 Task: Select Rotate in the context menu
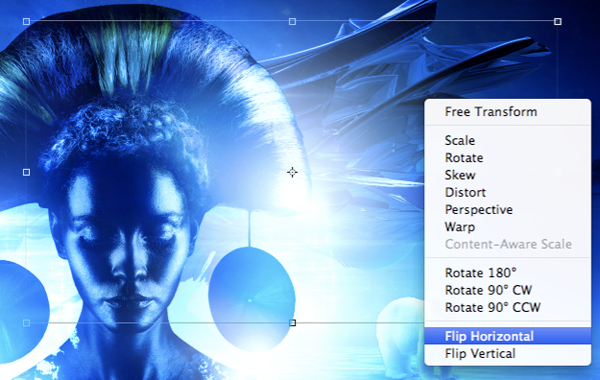tap(507, 158)
